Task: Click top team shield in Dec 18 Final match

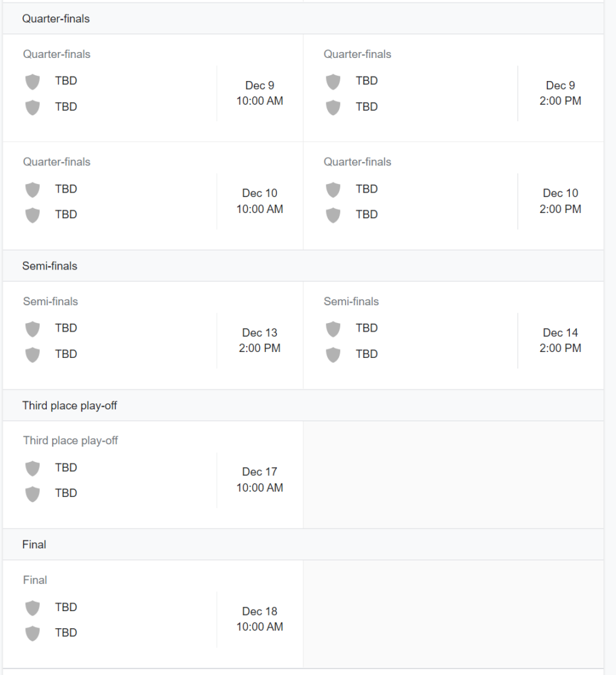Action: (32, 608)
